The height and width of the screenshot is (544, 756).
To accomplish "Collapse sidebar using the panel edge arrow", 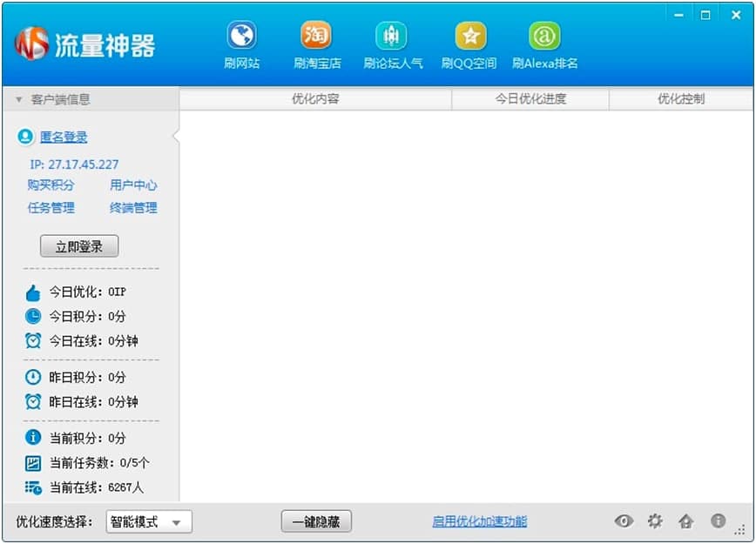I will pos(176,137).
